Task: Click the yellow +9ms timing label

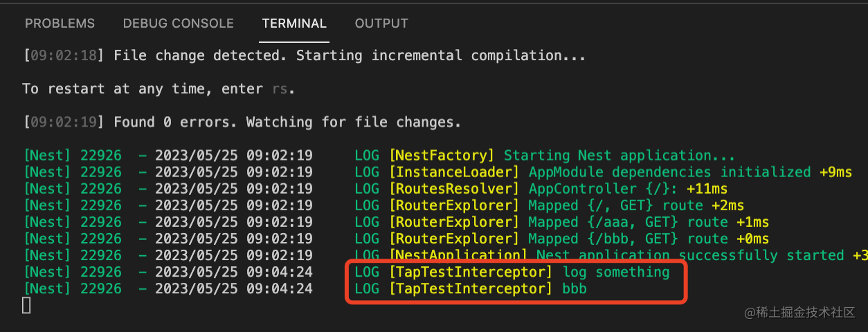Action: click(835, 172)
